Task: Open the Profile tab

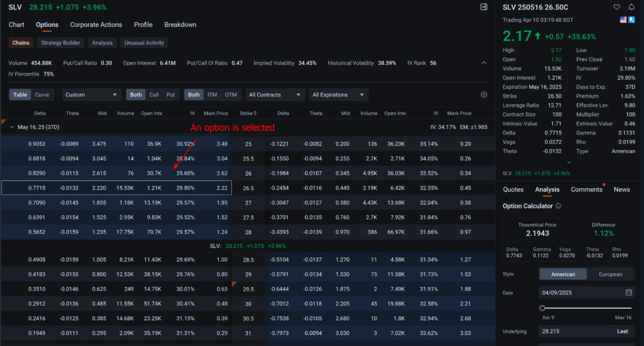Action: point(143,25)
